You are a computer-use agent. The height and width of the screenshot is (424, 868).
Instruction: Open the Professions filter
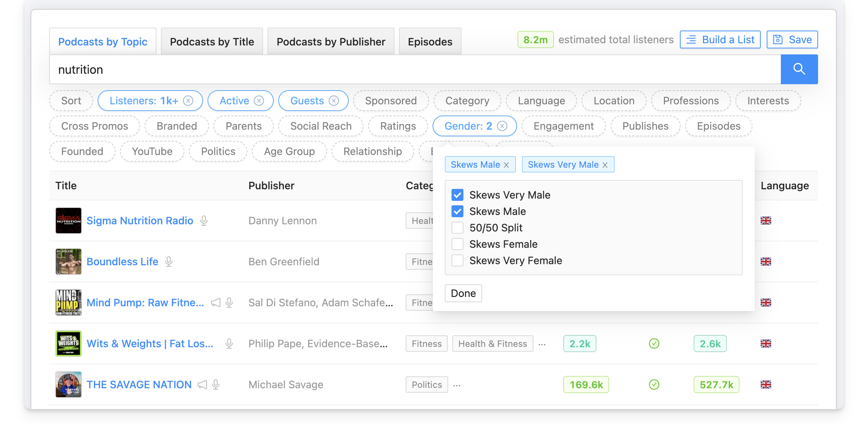[x=691, y=101]
